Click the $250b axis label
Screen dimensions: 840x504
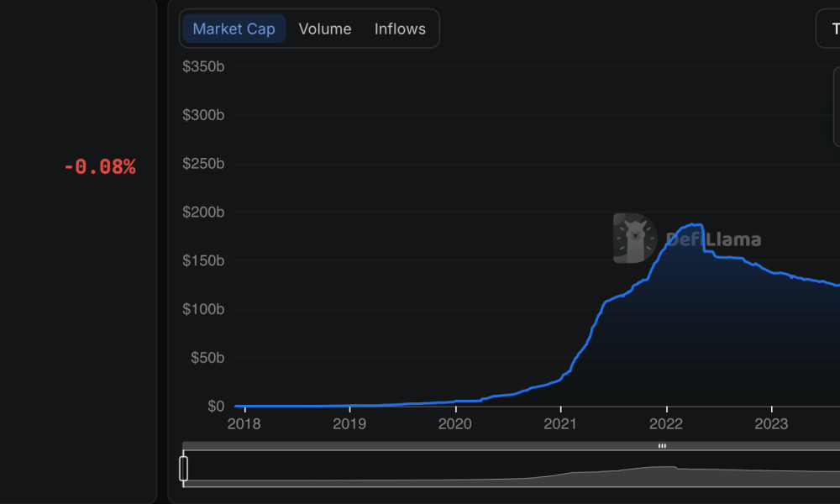click(203, 163)
